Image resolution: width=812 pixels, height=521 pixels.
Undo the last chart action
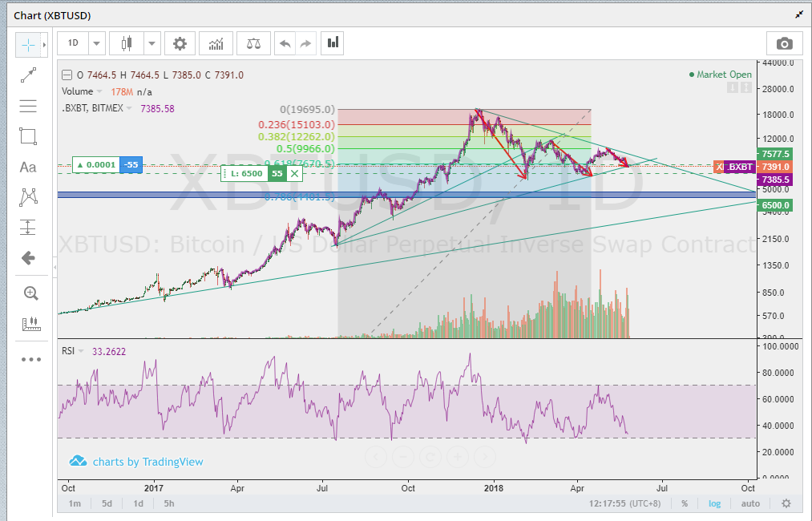point(285,43)
